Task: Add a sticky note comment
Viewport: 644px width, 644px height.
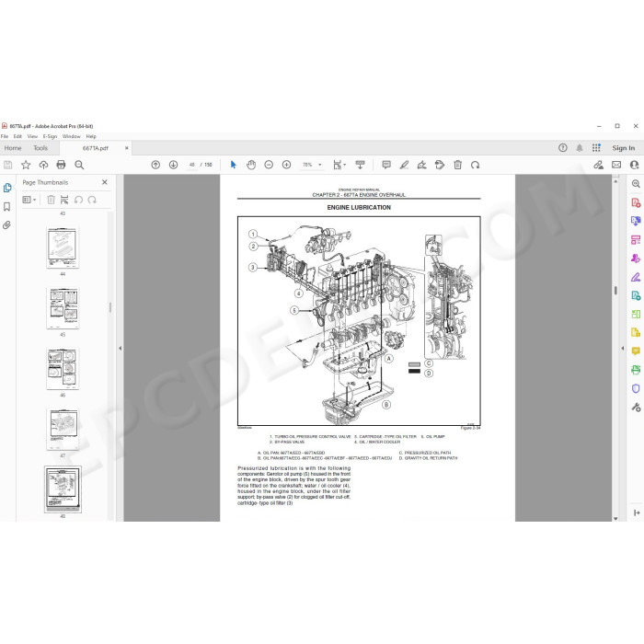Action: click(386, 165)
